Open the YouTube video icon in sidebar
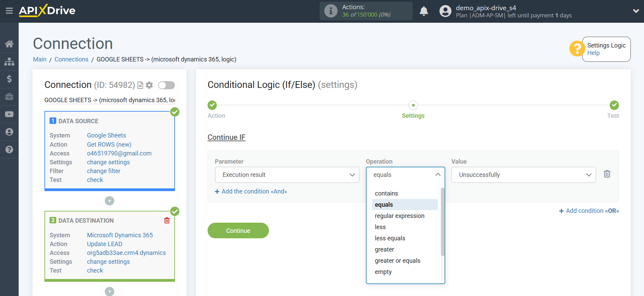This screenshot has width=644, height=296. pyautogui.click(x=9, y=114)
